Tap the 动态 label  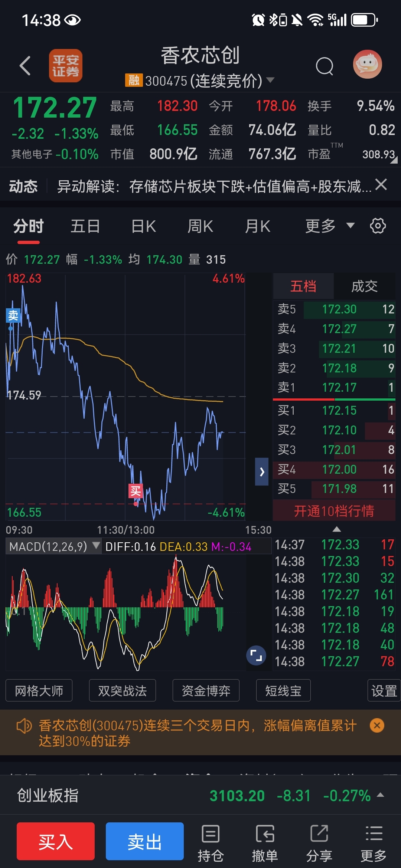(23, 186)
